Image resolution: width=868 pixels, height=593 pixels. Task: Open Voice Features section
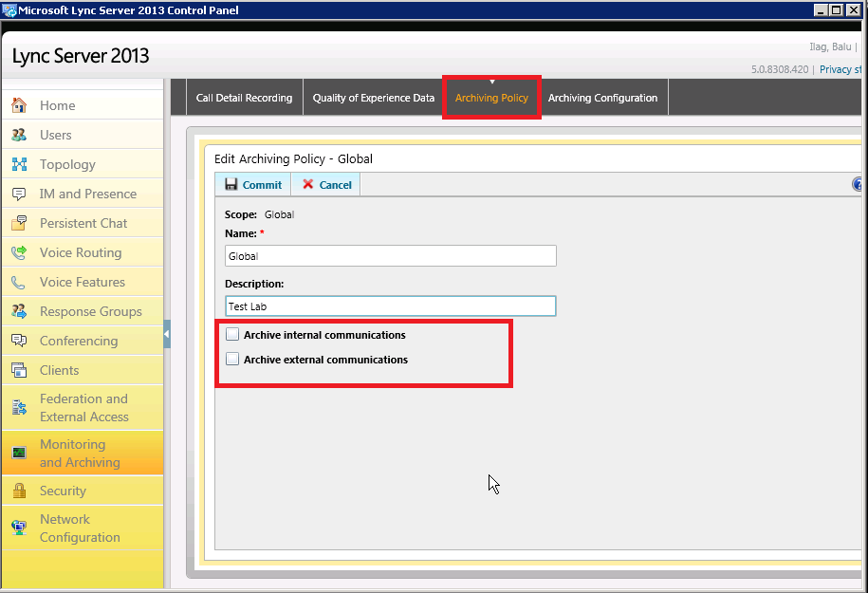(83, 282)
